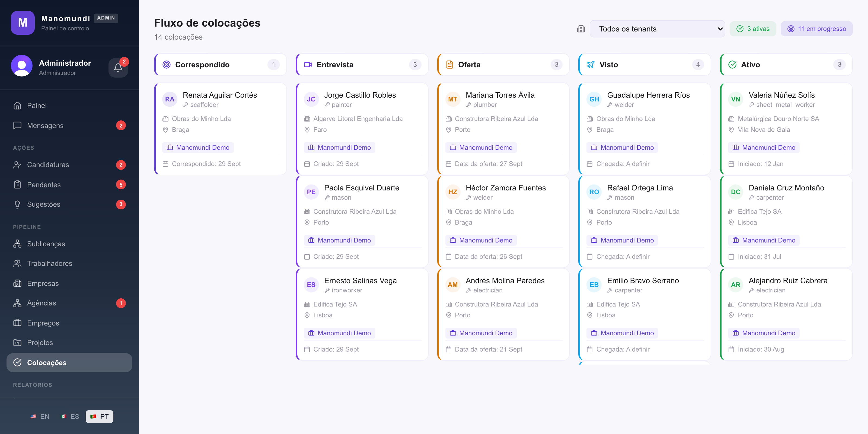Click the DC avatar on Daniela's card

(x=736, y=192)
